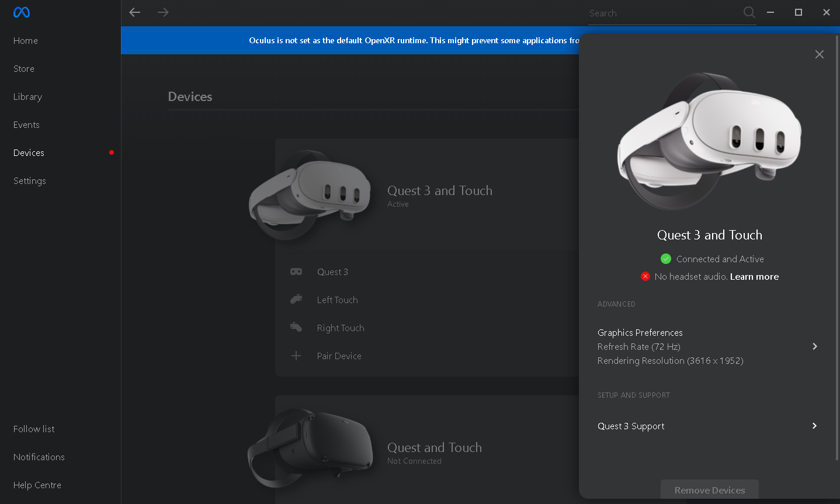This screenshot has height=504, width=840.
Task: Open the Home sidebar item
Action: point(26,41)
